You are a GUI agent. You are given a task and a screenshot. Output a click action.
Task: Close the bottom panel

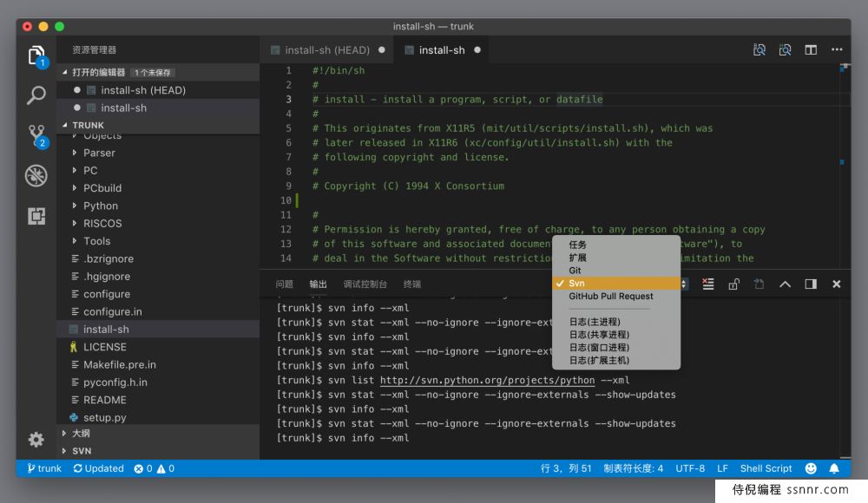837,284
